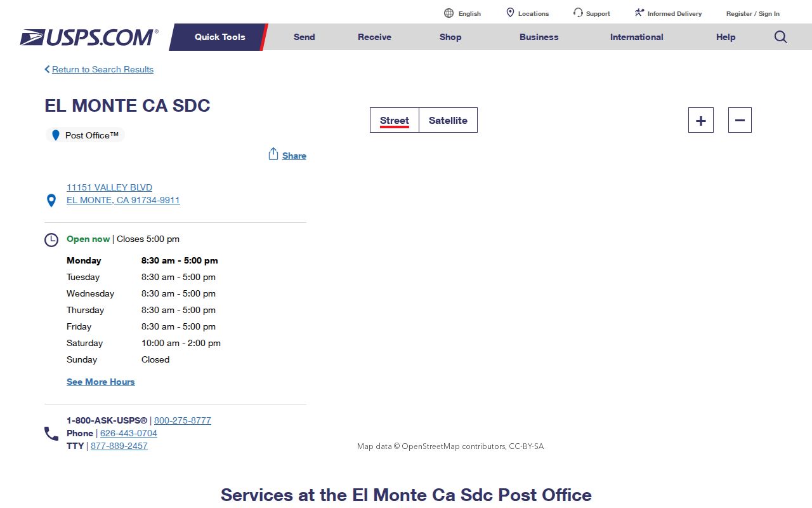
Task: Click the address location pin icon
Action: 52,201
